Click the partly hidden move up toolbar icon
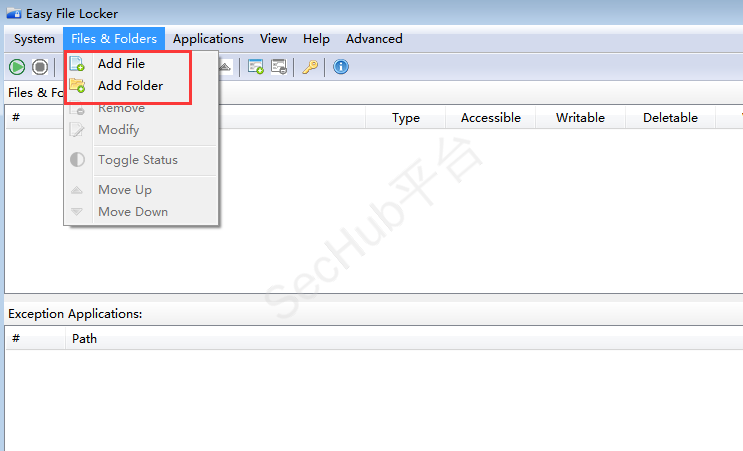743x451 pixels. click(x=226, y=67)
